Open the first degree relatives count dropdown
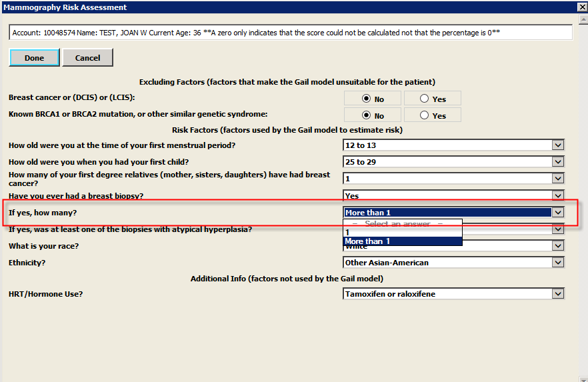 558,179
